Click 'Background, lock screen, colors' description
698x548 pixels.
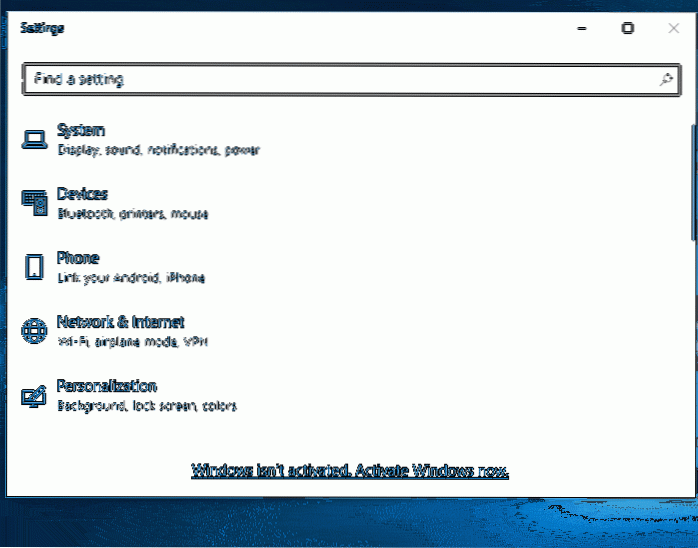pyautogui.click(x=146, y=406)
